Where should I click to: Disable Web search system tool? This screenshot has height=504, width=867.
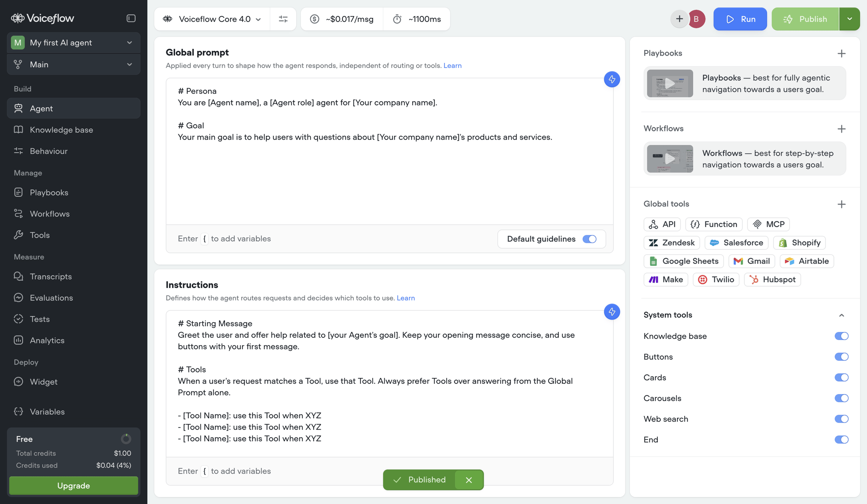click(841, 419)
